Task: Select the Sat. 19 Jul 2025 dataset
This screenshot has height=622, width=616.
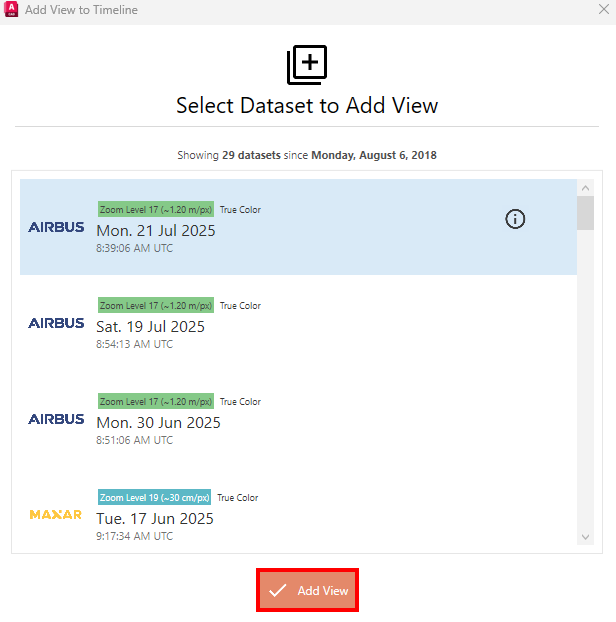Action: point(298,323)
